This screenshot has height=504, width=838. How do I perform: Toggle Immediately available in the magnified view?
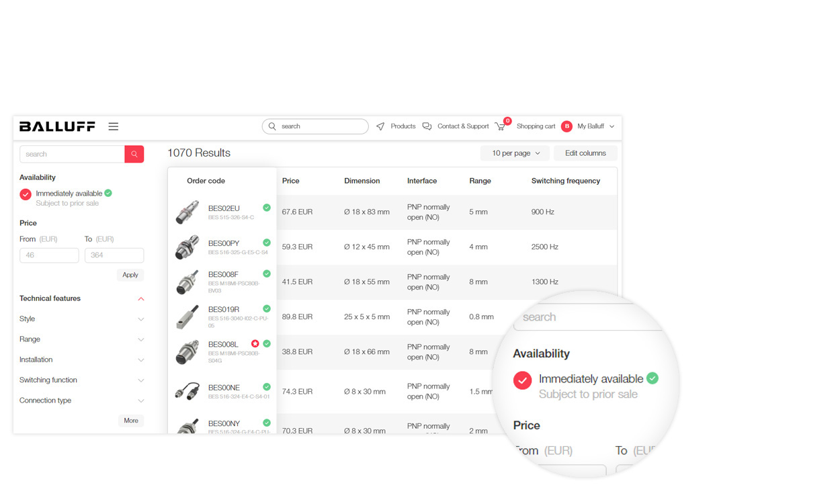coord(522,380)
